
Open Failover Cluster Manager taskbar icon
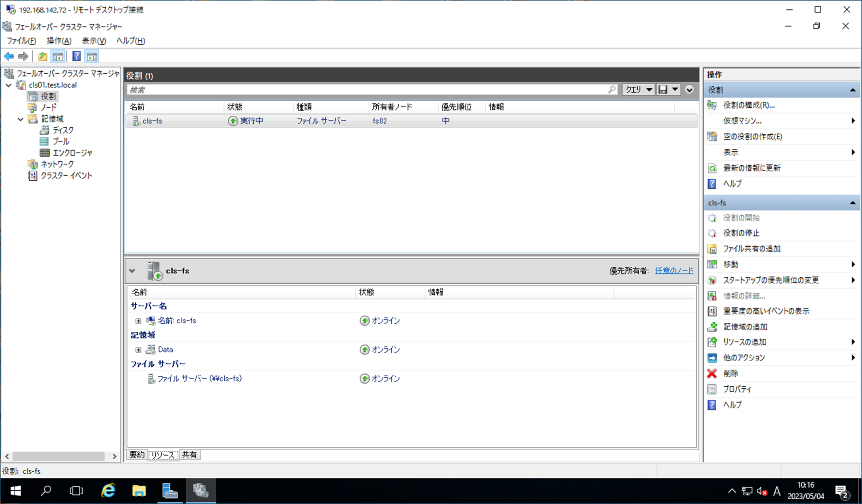point(200,491)
